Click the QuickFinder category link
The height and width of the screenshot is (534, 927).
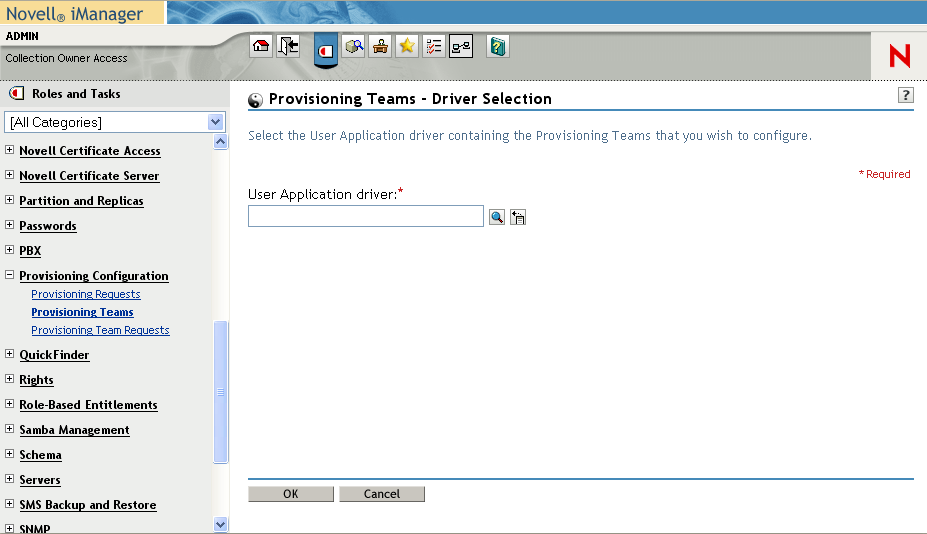(54, 355)
